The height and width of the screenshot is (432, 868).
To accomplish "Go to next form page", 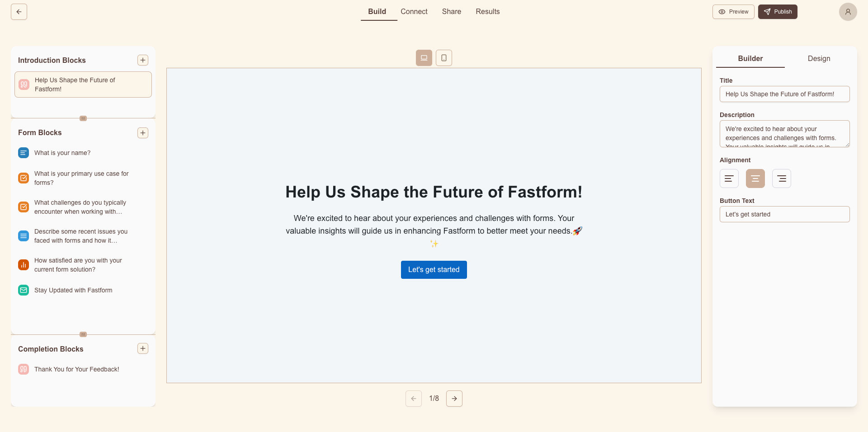I will tap(454, 399).
